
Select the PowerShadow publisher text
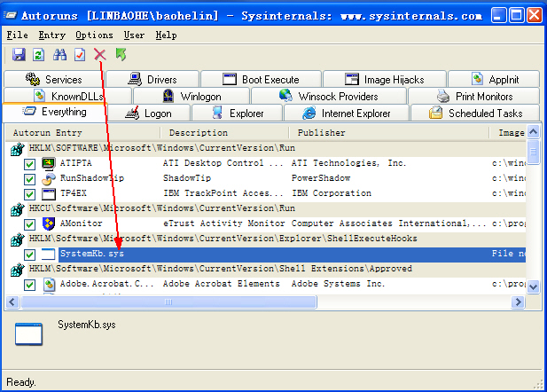point(321,178)
